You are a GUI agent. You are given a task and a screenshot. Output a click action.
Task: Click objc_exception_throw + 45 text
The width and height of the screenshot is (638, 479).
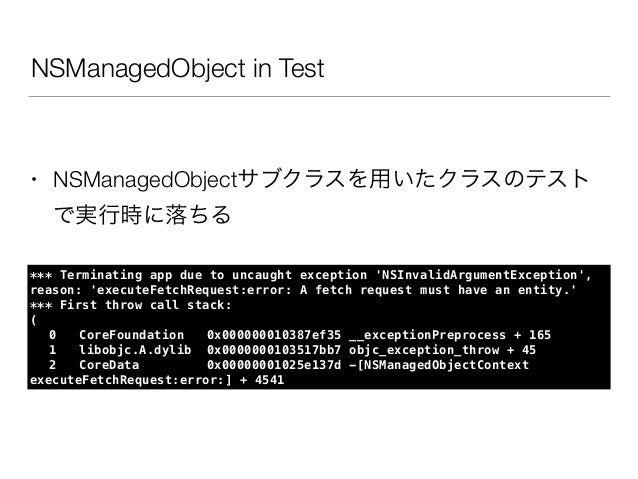click(442, 350)
